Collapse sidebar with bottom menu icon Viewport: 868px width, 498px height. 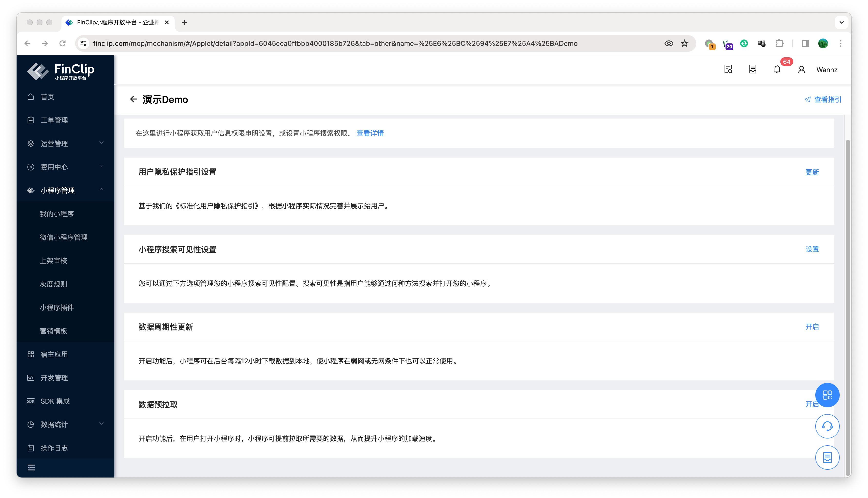31,468
